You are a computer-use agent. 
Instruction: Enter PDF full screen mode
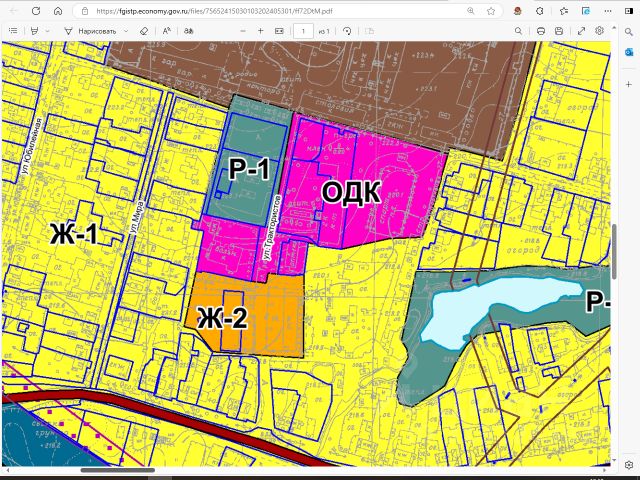tap(581, 31)
